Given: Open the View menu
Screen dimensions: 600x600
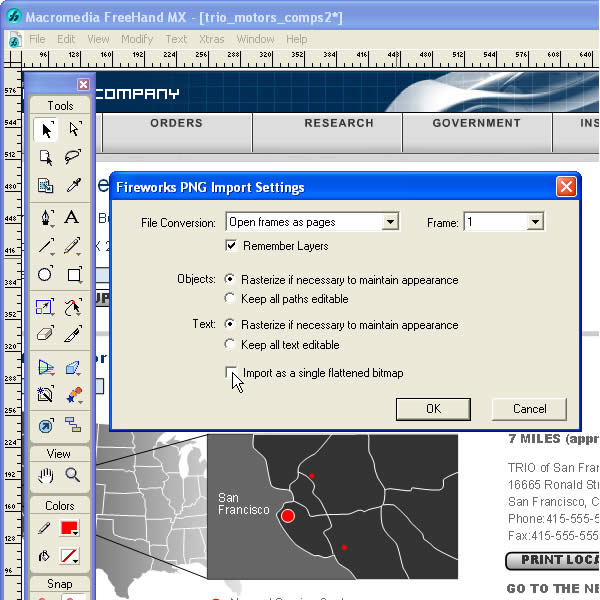Looking at the screenshot, I should tap(98, 39).
